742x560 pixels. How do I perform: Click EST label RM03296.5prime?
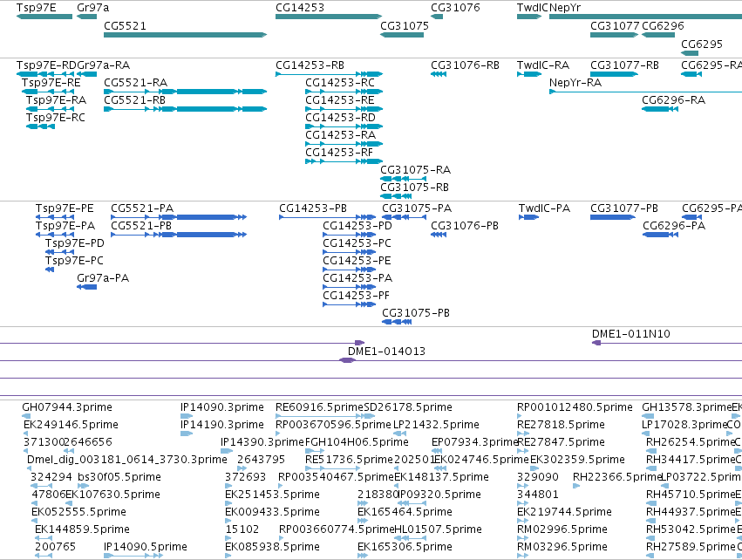pyautogui.click(x=562, y=547)
